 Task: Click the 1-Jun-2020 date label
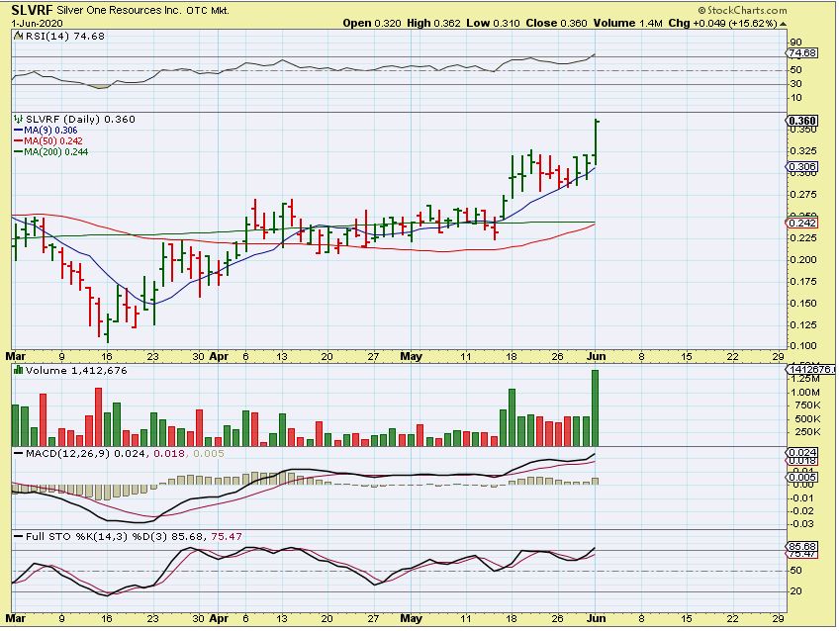point(37,24)
